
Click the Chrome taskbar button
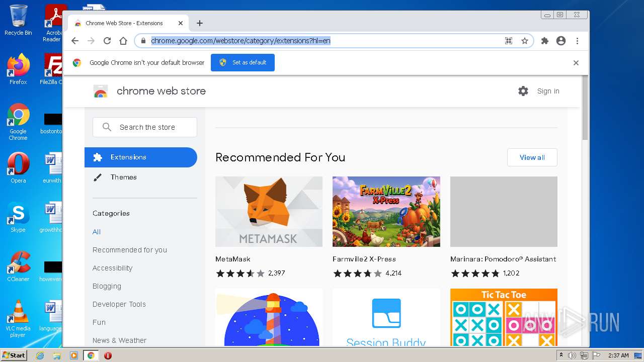[91, 355]
